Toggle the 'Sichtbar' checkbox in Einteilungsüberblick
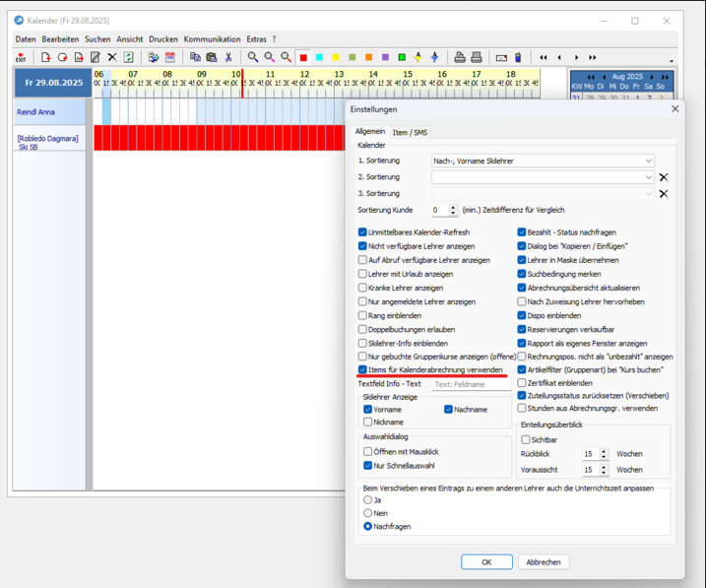706x588 pixels. click(526, 440)
